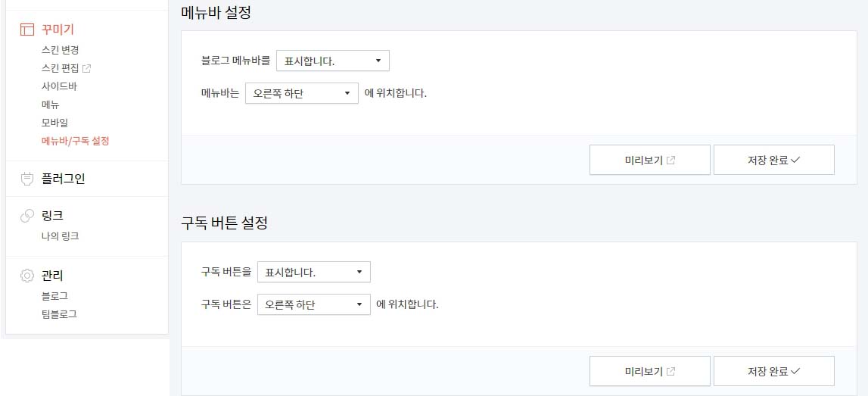The height and width of the screenshot is (396, 868).
Task: Select 메뉴 item in 꾸미기 sidebar
Action: click(x=51, y=104)
